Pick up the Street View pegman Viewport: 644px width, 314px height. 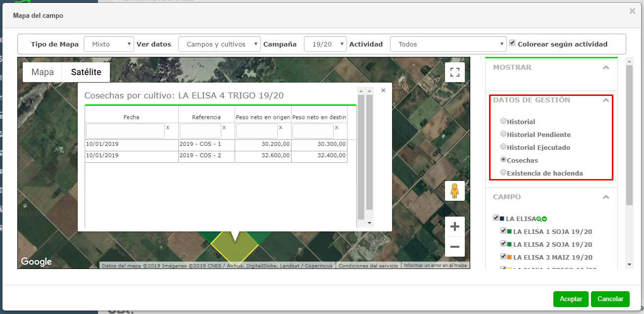point(454,190)
